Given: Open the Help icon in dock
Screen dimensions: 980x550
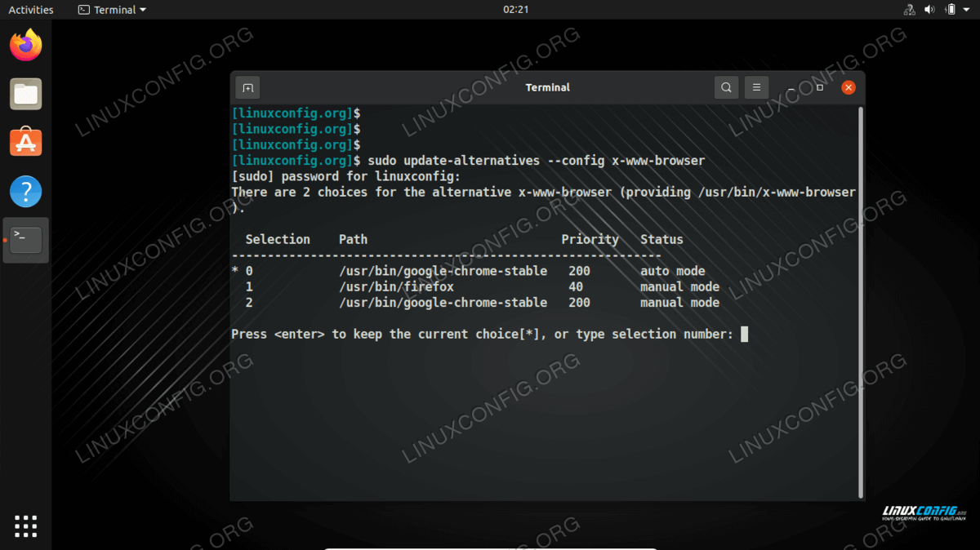Looking at the screenshot, I should point(26,192).
